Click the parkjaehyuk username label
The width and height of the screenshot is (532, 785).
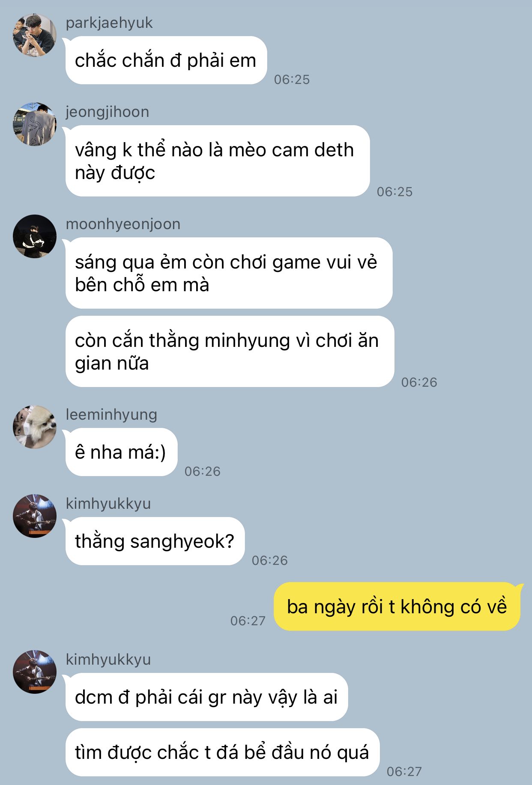(109, 23)
